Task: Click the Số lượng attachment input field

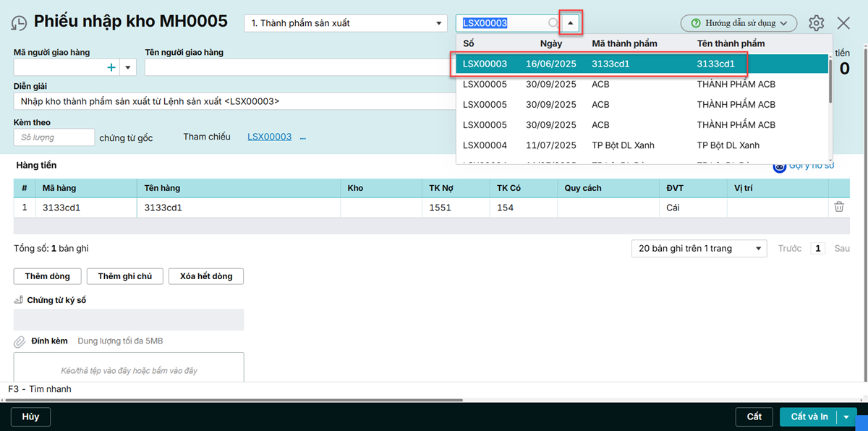Action: point(54,137)
